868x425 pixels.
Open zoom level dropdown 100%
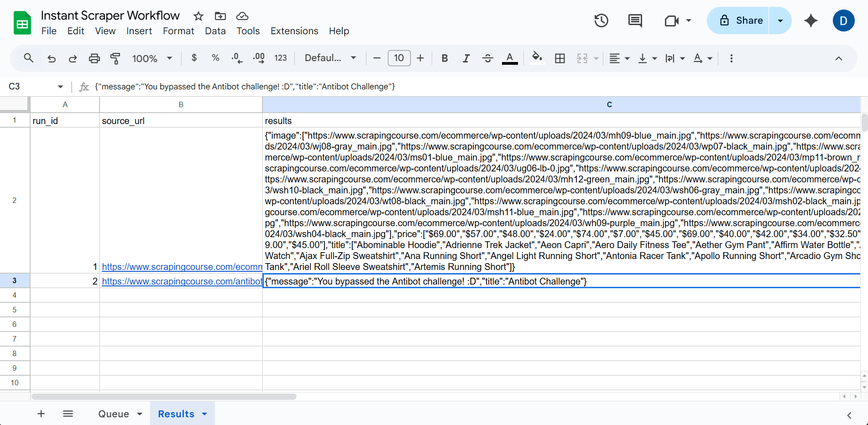(x=152, y=58)
